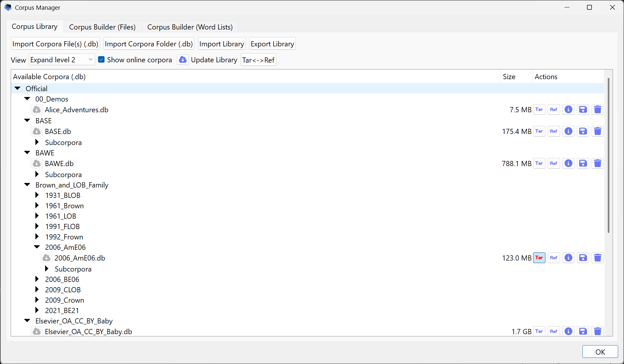
Task: Click download cloud icon beside 2006_AmE06.db
Action: point(46,258)
